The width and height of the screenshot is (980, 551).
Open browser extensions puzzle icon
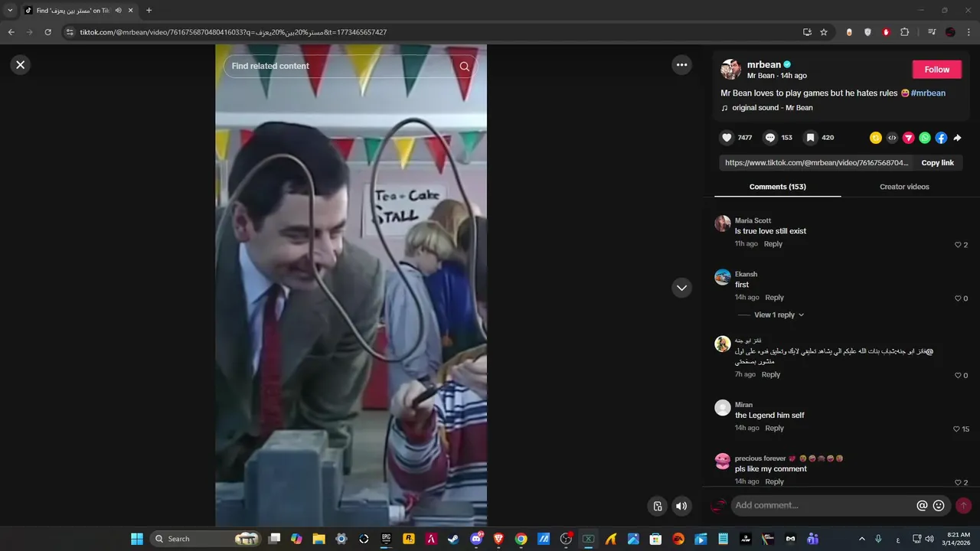(905, 32)
